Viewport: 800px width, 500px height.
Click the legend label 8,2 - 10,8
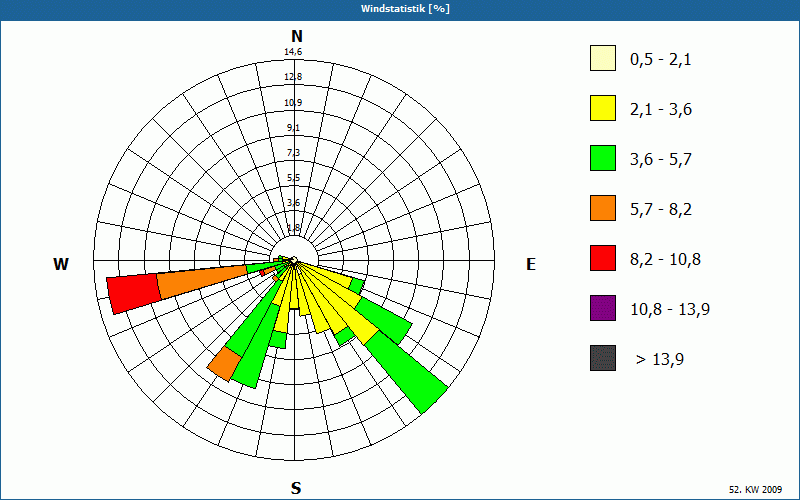[665, 260]
